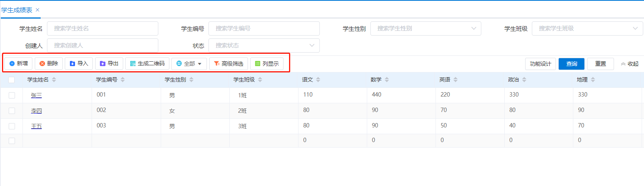Check the checkbox of the totals row
Screen dimensions: 644x186
click(12, 141)
